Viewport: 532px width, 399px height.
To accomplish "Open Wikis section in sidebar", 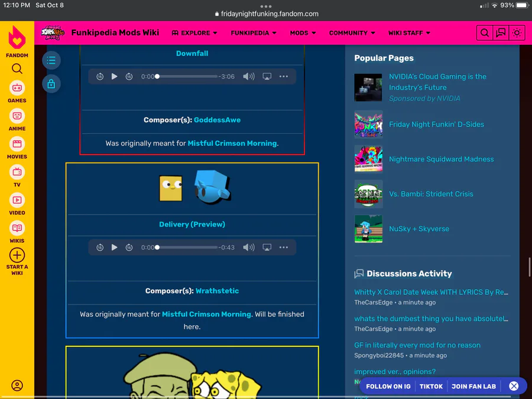I will point(17,232).
